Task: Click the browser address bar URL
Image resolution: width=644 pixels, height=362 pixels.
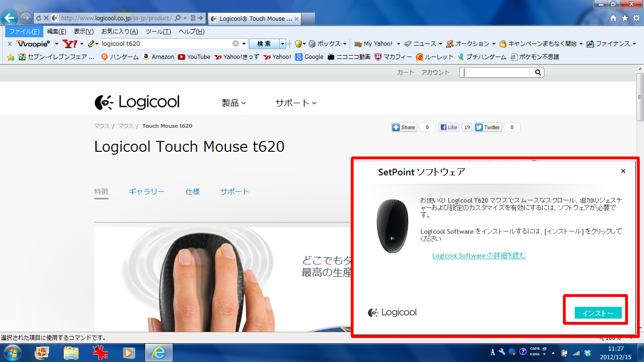Action: coord(116,18)
